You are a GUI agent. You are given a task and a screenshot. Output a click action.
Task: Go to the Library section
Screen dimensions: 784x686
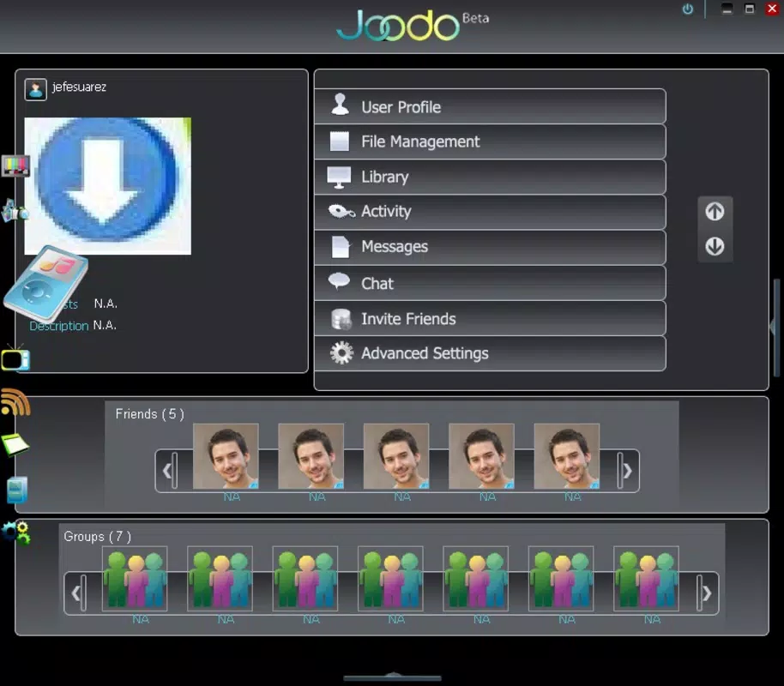coord(490,177)
